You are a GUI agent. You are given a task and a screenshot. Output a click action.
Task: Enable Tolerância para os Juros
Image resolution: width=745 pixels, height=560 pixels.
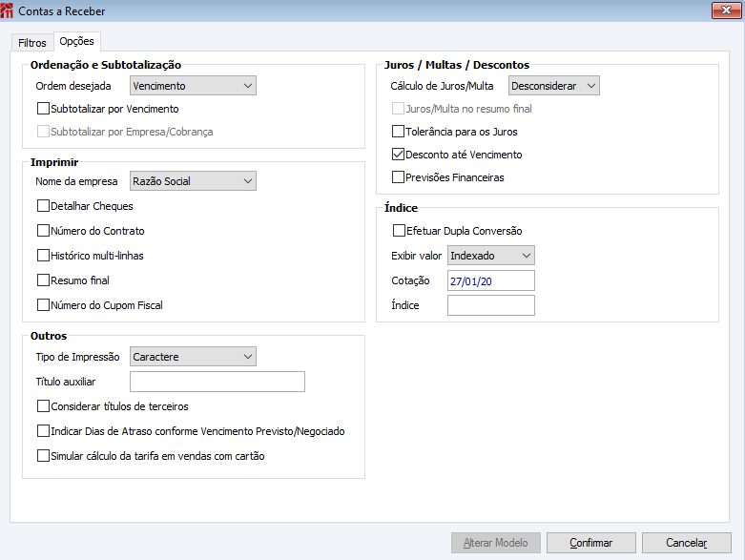[399, 132]
